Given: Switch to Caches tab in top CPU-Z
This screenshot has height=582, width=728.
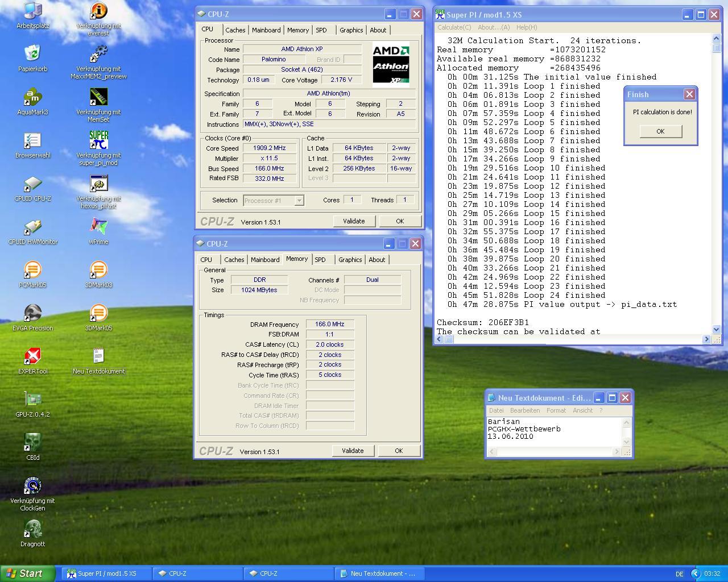Looking at the screenshot, I should click(235, 30).
